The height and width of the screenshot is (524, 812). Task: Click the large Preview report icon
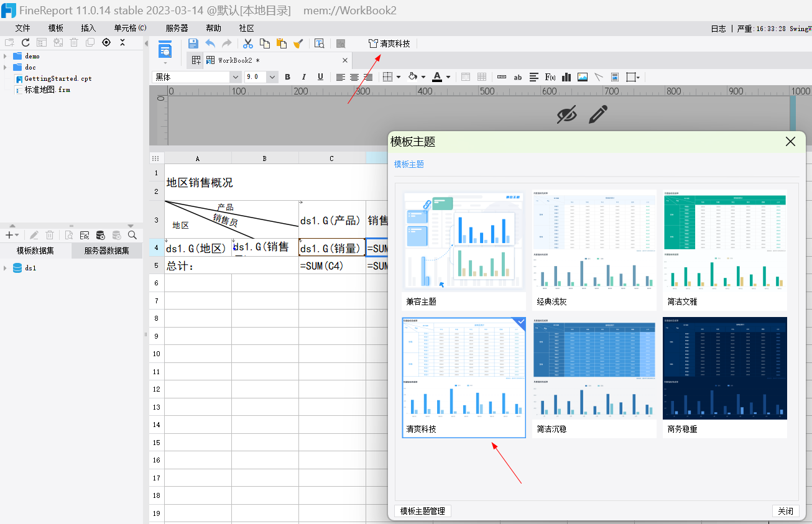(x=165, y=50)
